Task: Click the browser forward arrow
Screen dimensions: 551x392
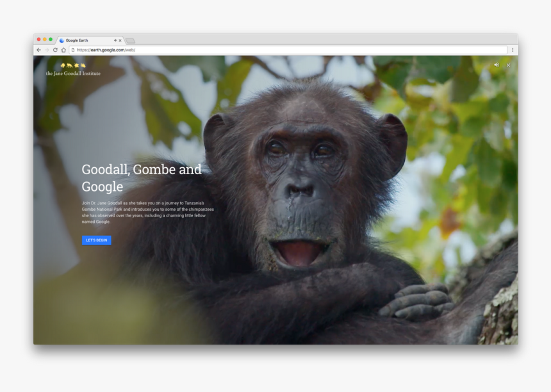Action: [x=47, y=50]
